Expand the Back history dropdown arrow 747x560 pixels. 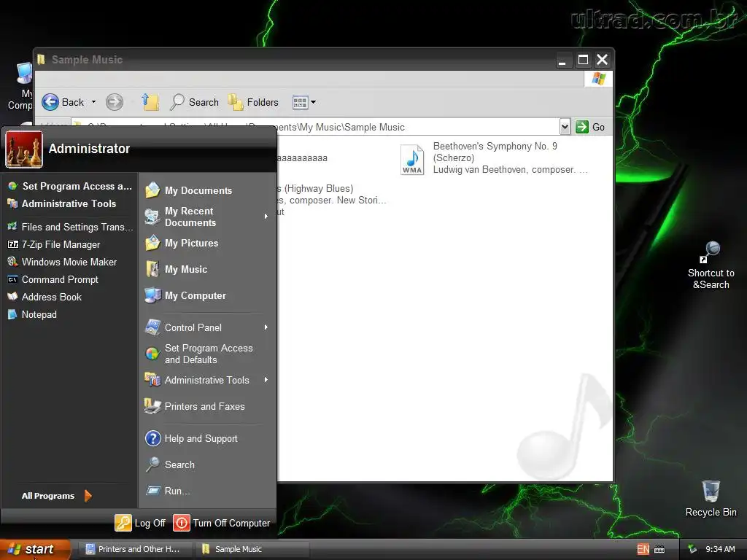[x=94, y=102]
